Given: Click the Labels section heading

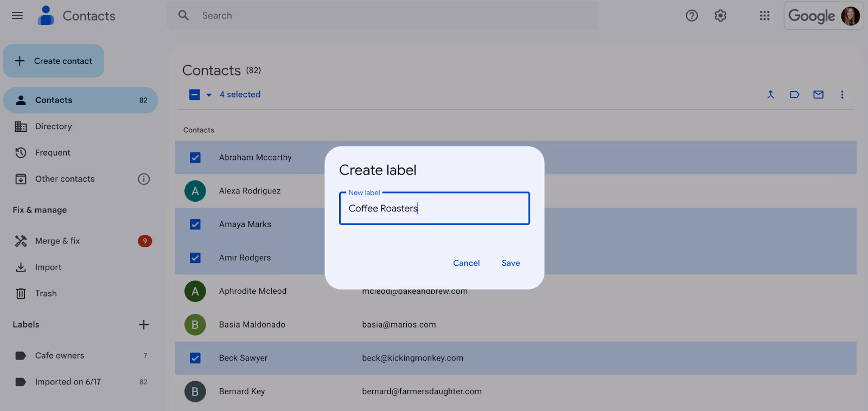Looking at the screenshot, I should click(x=26, y=325).
